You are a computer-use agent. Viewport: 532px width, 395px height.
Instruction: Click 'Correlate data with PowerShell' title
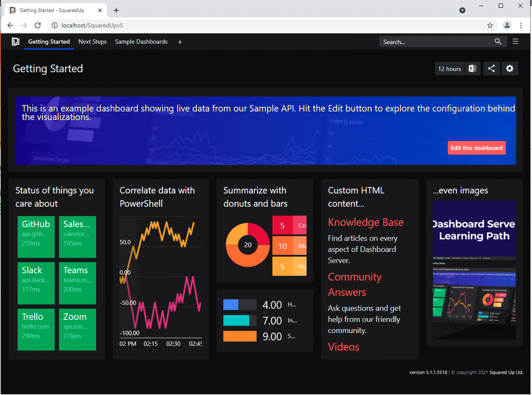tap(157, 197)
